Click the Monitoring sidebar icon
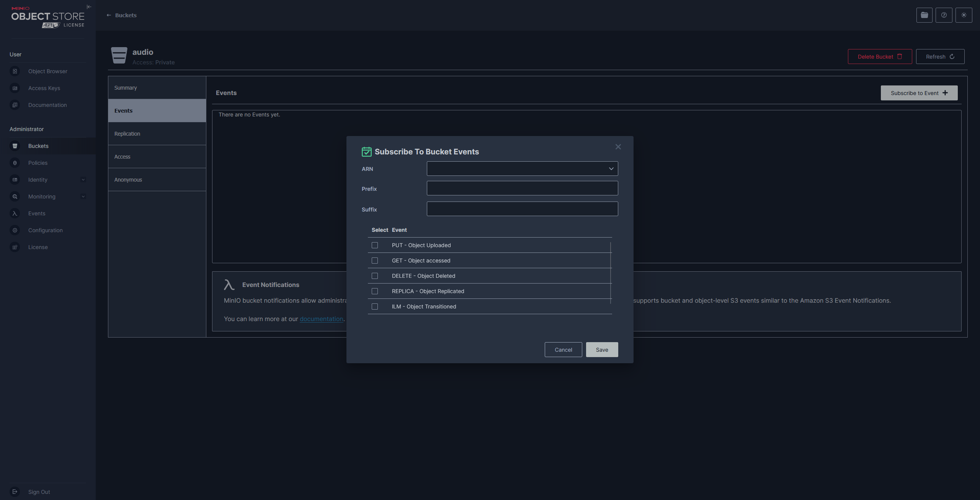The height and width of the screenshot is (500, 980). tap(15, 197)
